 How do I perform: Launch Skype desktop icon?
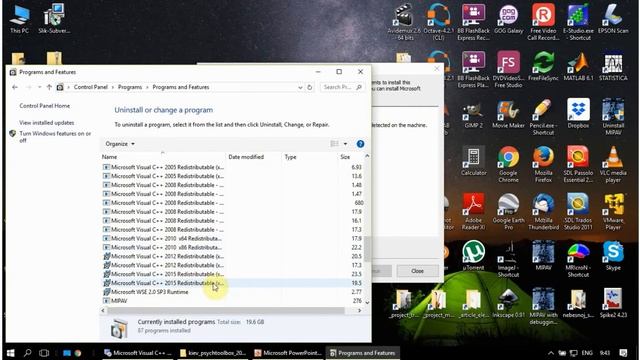coord(613,256)
